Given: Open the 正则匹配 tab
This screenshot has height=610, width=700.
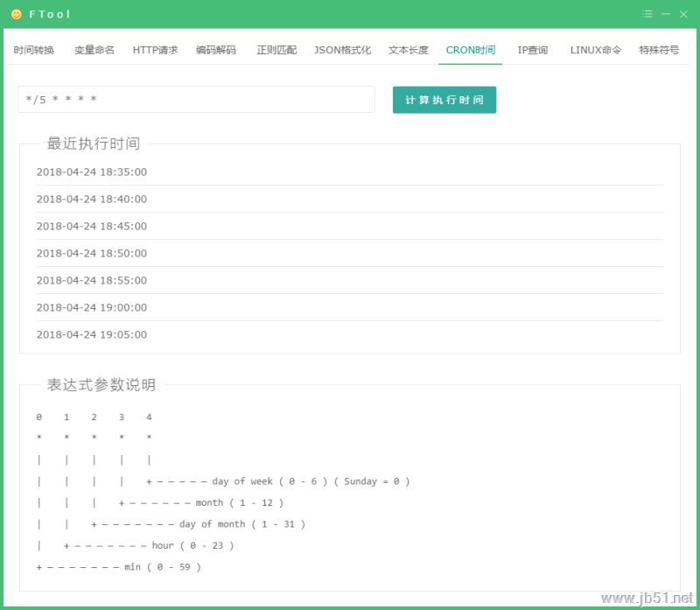Looking at the screenshot, I should tap(276, 50).
